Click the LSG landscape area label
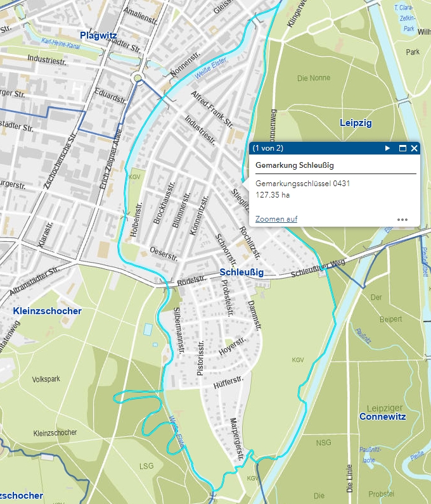This screenshot has width=431, height=504. pos(146,466)
